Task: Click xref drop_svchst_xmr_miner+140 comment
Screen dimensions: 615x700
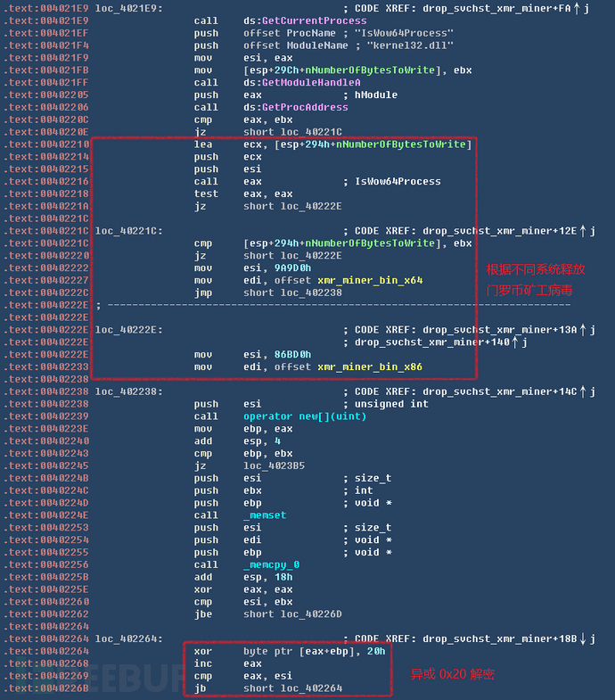Action: (x=432, y=342)
